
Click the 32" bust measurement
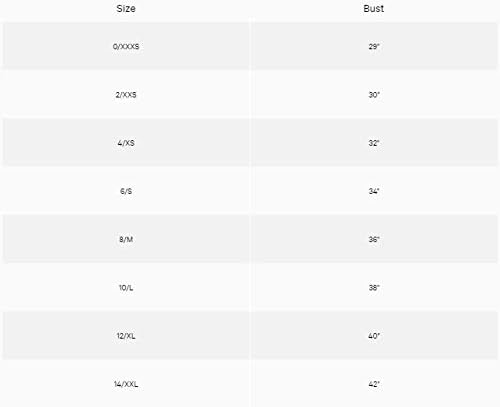tap(374, 143)
